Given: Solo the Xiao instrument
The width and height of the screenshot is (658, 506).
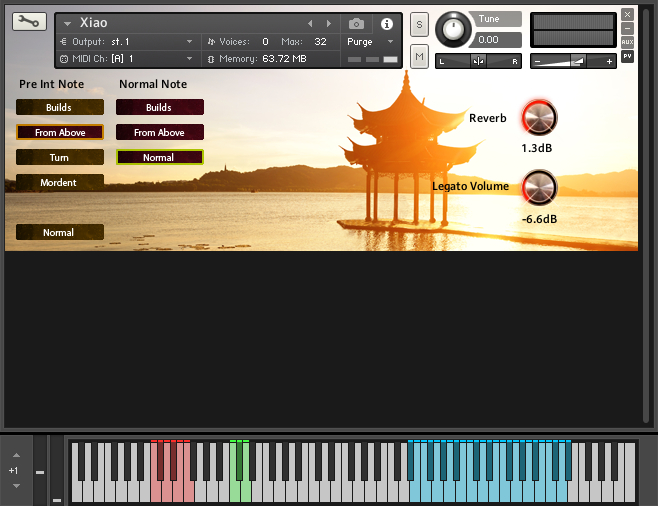Looking at the screenshot, I should click(419, 24).
